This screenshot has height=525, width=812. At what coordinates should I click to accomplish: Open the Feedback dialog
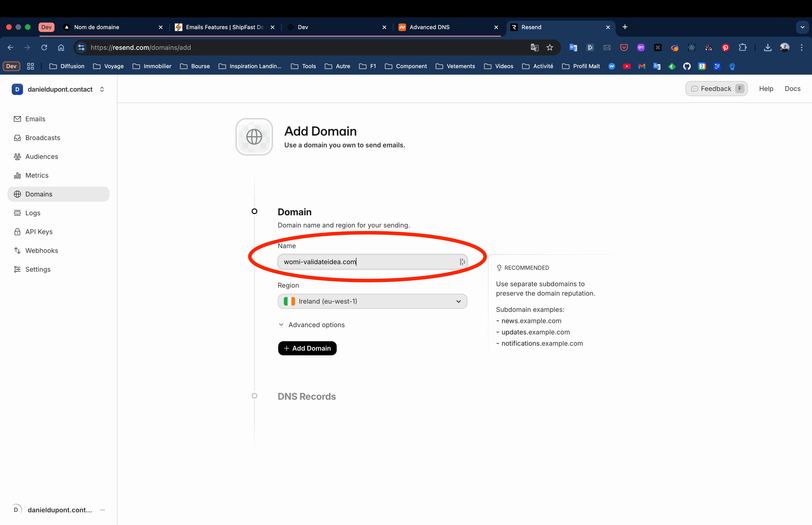point(716,88)
